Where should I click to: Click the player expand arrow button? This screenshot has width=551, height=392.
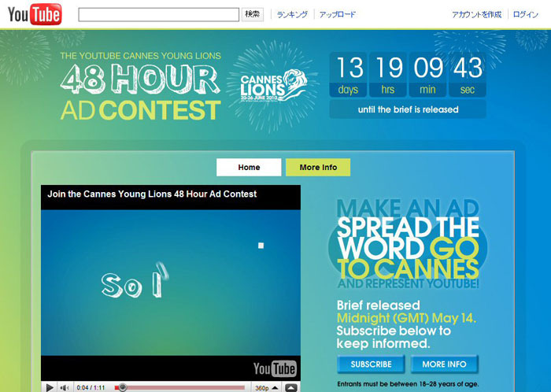click(291, 388)
